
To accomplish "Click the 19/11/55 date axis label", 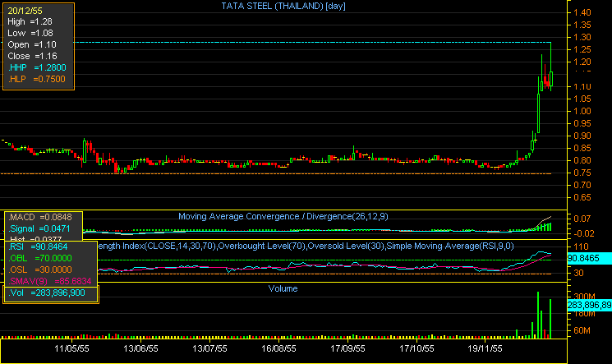I will tap(485, 348).
